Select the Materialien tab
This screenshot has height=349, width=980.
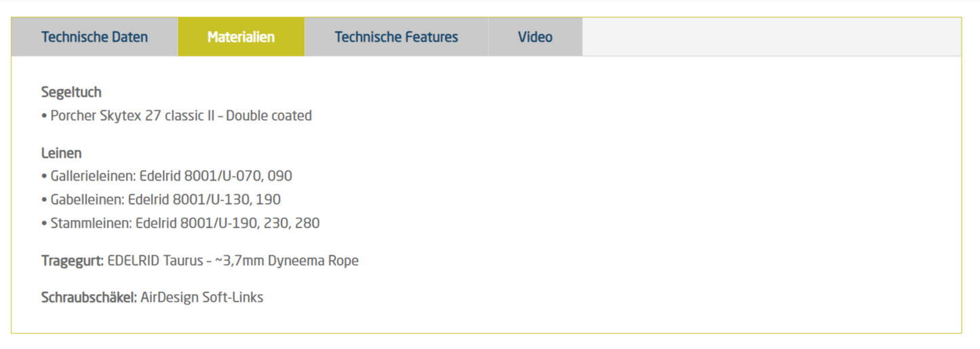click(x=241, y=37)
